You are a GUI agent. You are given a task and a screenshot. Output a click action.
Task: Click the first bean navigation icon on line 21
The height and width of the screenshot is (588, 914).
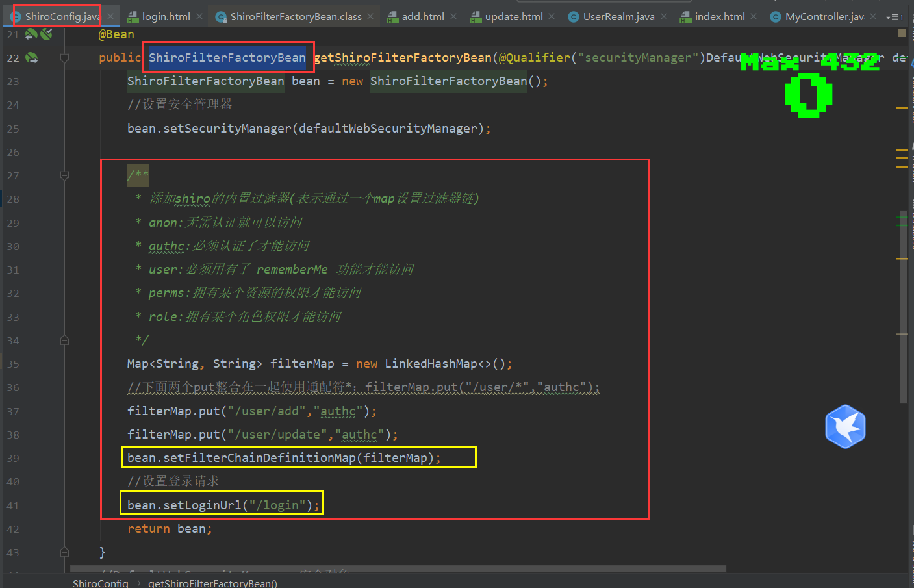(x=31, y=34)
